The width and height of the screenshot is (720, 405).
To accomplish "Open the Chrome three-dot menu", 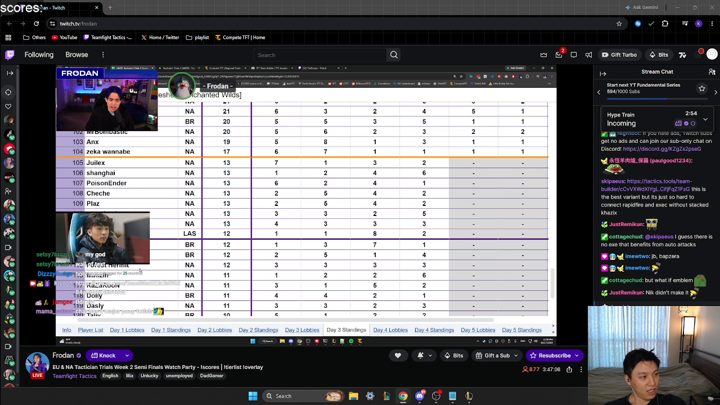I will point(712,24).
